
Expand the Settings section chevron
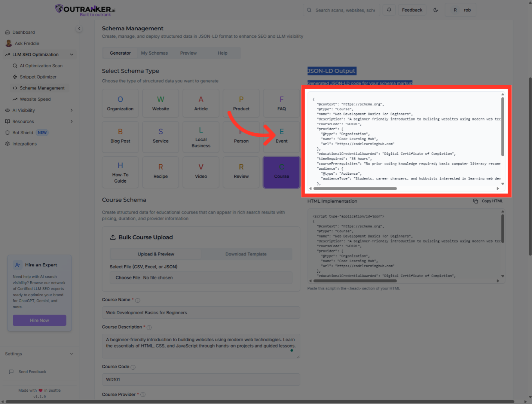pos(71,354)
